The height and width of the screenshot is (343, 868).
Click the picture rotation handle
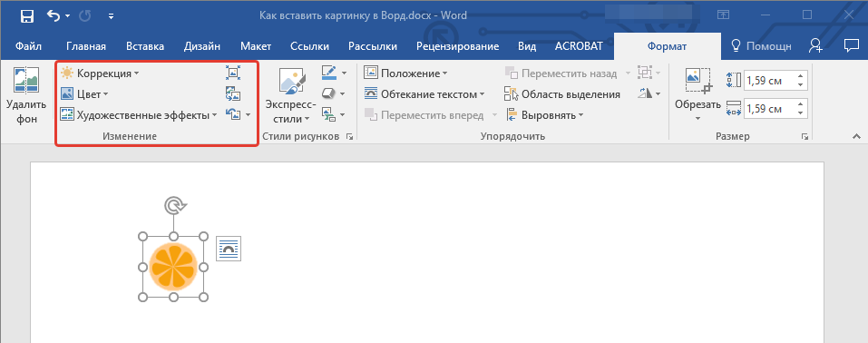pos(175,206)
